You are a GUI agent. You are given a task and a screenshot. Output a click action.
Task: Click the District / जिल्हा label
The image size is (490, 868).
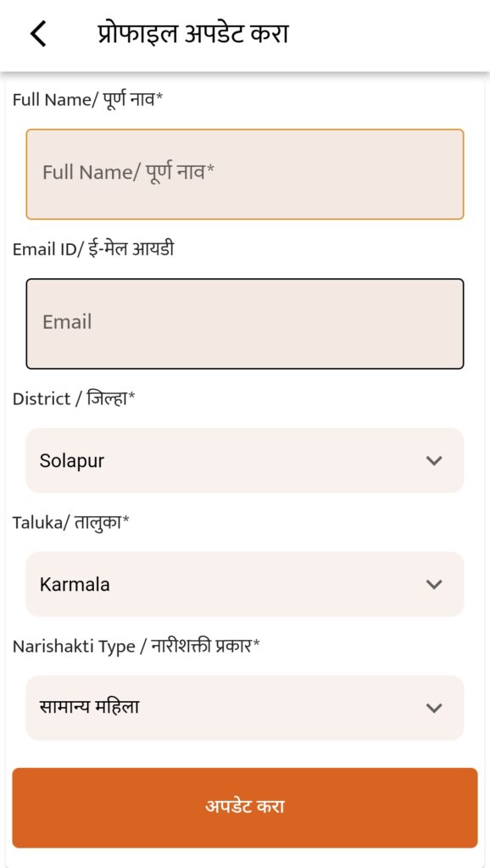tap(74, 398)
